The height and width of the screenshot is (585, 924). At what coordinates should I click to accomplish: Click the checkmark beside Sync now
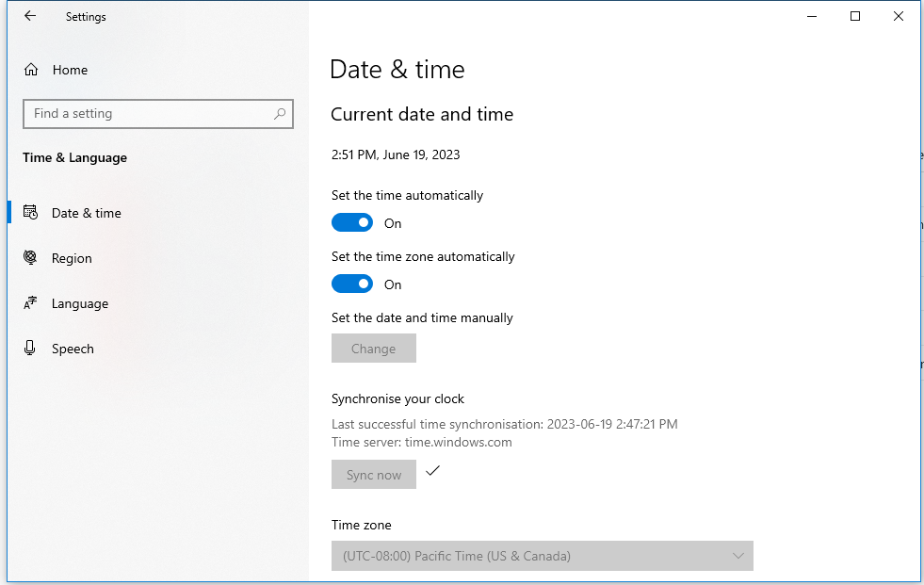[x=432, y=471]
